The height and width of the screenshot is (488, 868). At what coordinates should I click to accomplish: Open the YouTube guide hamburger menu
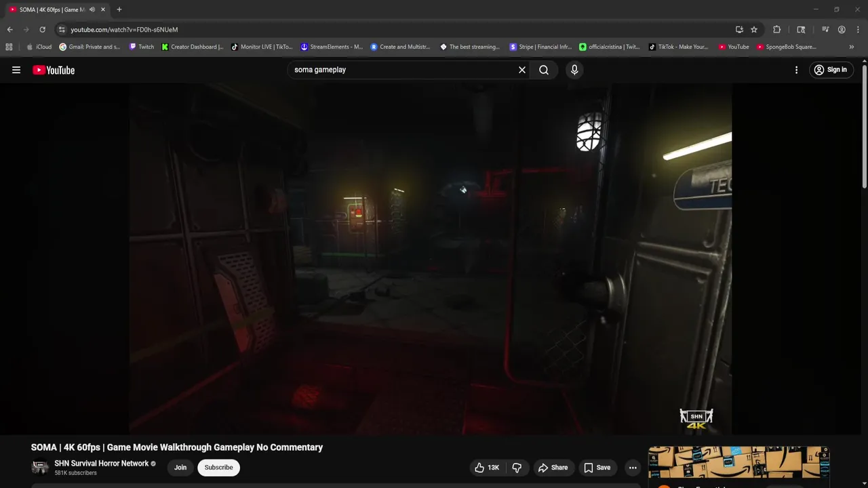click(x=16, y=70)
